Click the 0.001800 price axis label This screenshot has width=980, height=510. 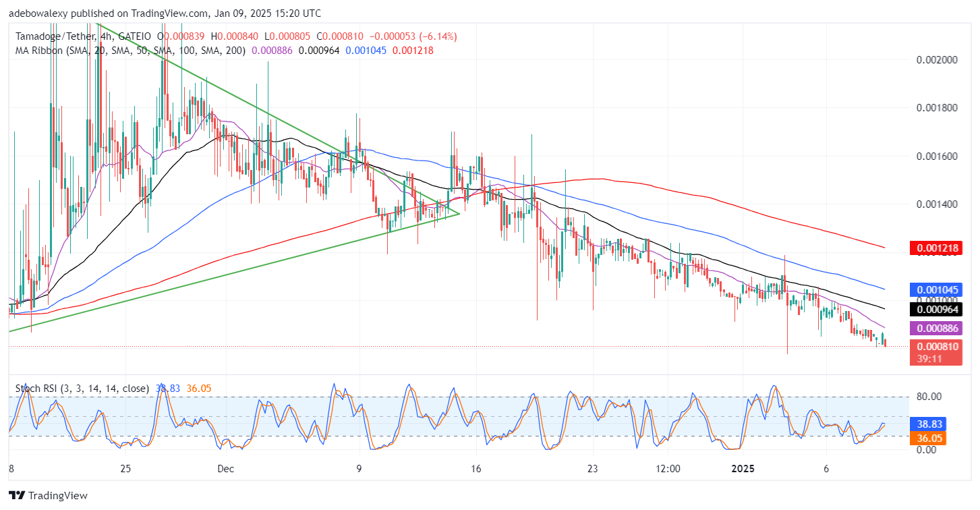tap(936, 108)
